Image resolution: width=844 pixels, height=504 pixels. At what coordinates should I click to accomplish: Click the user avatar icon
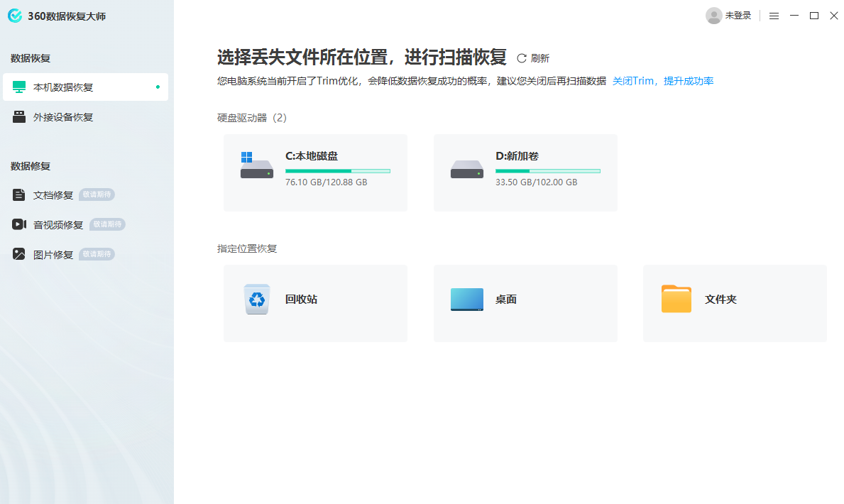pos(714,15)
